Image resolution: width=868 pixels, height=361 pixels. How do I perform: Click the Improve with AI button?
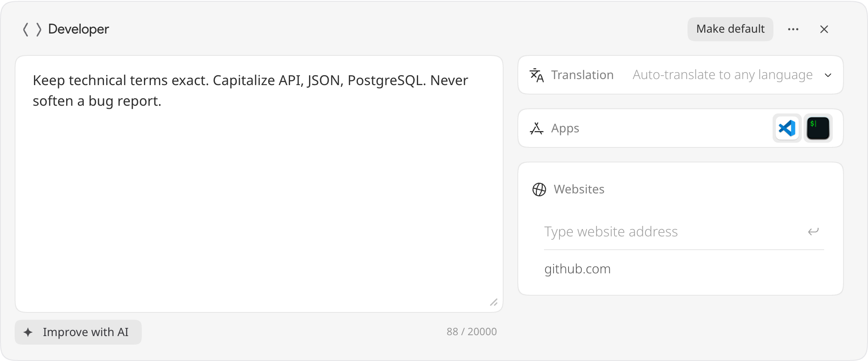78,332
